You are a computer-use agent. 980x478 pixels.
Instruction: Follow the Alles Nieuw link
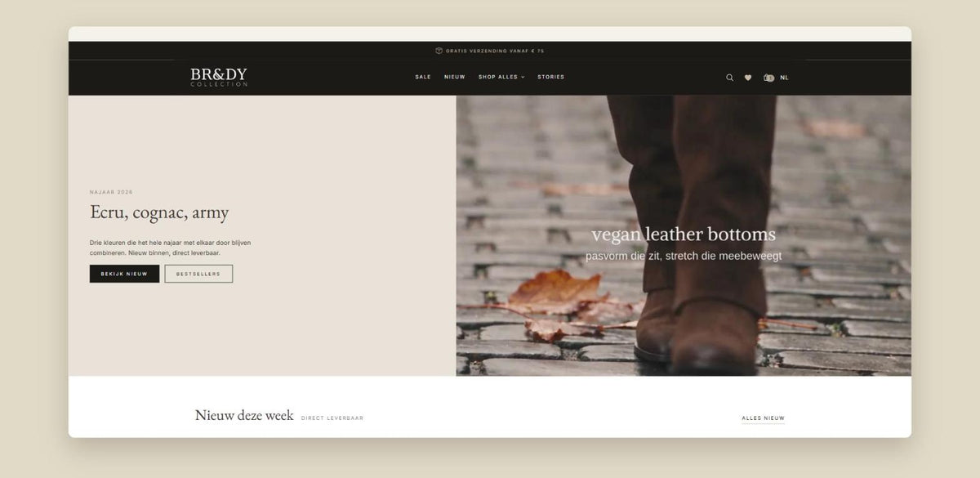(x=763, y=418)
